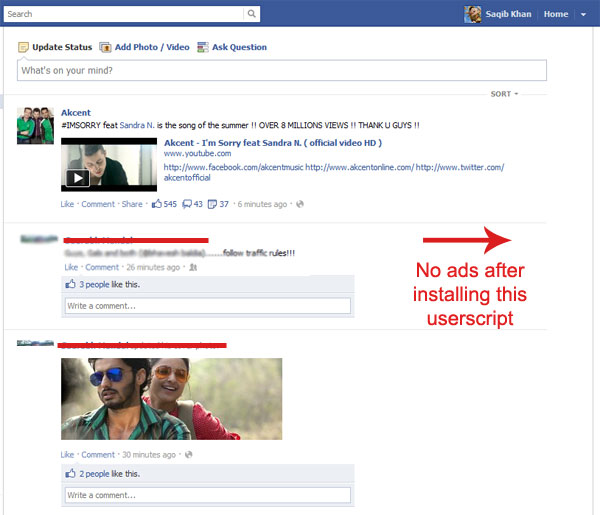This screenshot has width=600, height=515.
Task: Open Akcent page name link
Action: 76,113
